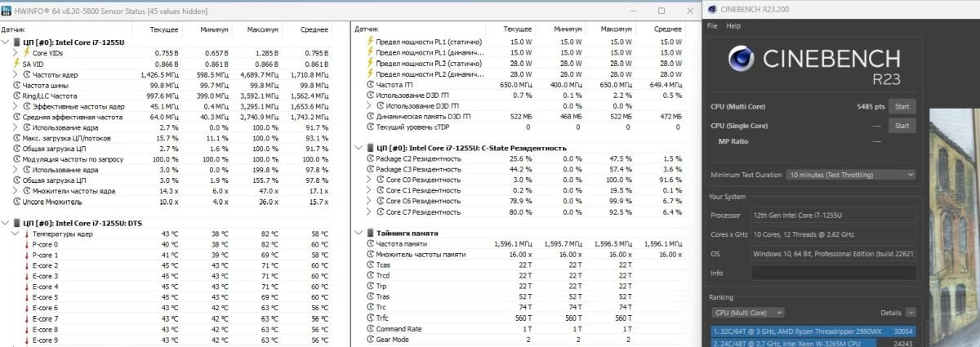The width and height of the screenshot is (980, 347).
Task: Click clock icon beside Ring/LLC Частота
Action: [x=16, y=96]
